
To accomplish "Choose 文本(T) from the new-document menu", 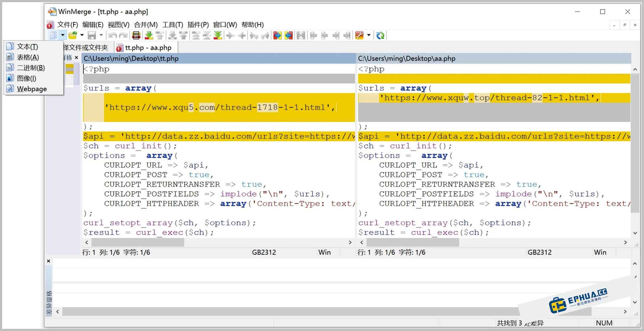I will pos(33,47).
